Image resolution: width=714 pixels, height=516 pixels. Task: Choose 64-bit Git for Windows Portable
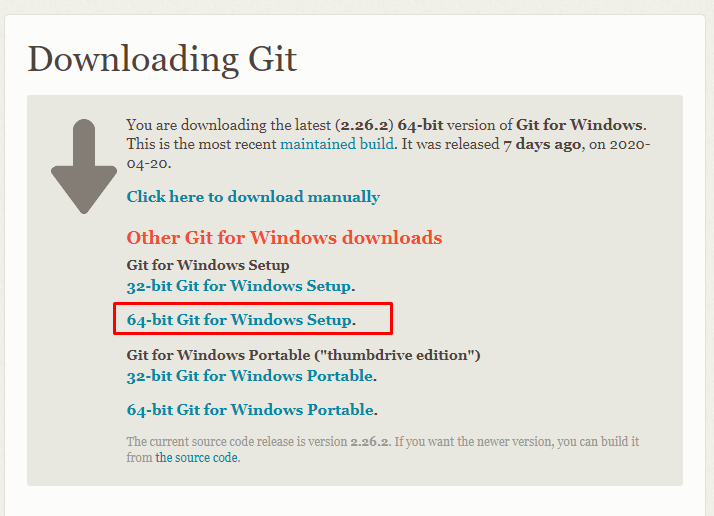(252, 410)
